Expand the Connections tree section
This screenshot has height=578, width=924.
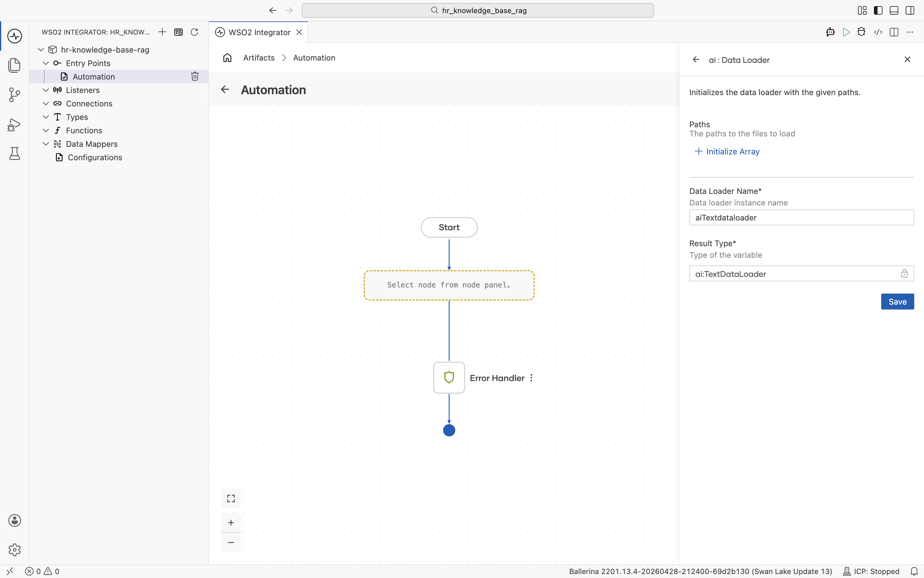point(46,103)
